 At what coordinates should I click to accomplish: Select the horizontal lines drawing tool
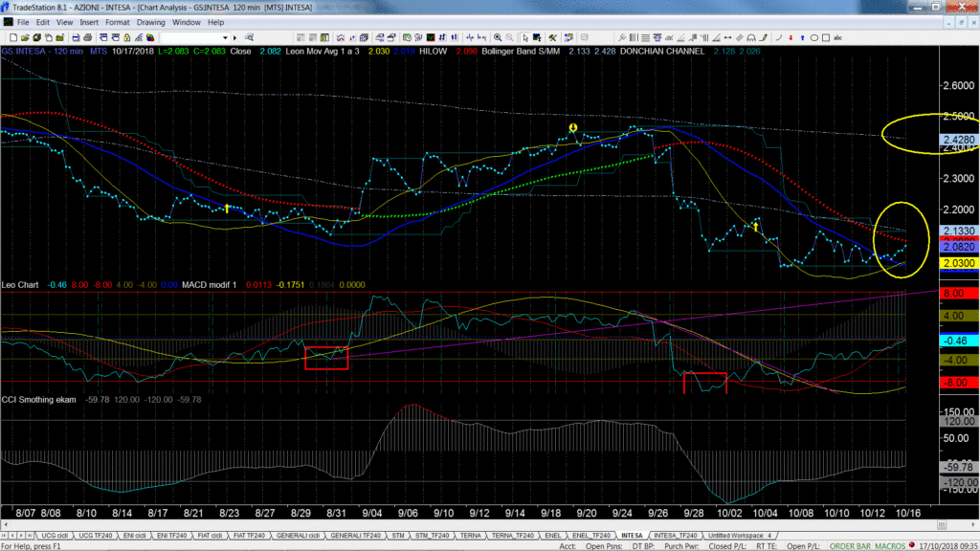645,37
